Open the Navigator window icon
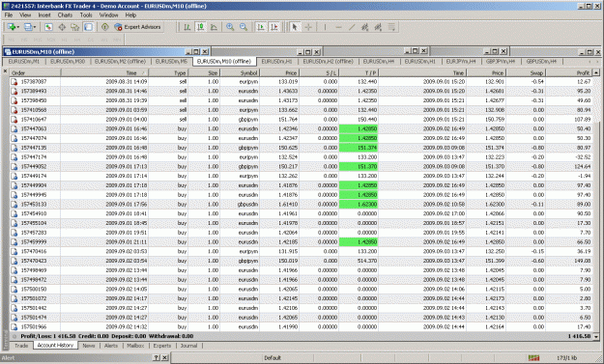Viewport: 604px width, 364px height. click(74, 27)
